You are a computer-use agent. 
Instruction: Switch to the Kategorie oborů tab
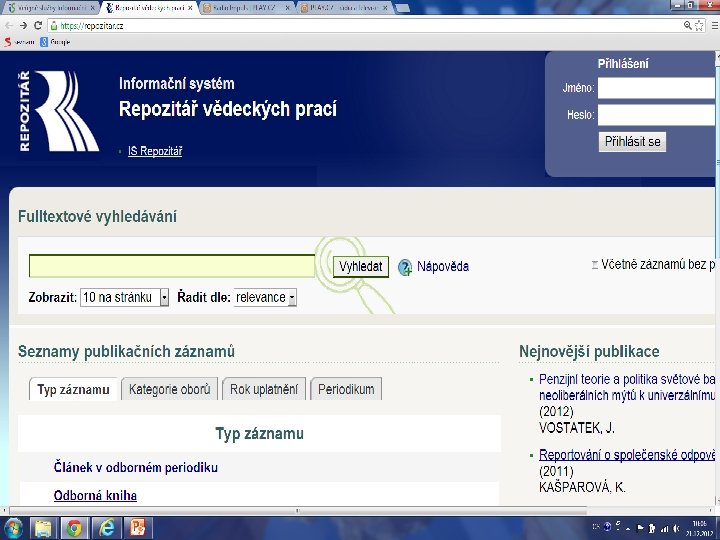[169, 389]
